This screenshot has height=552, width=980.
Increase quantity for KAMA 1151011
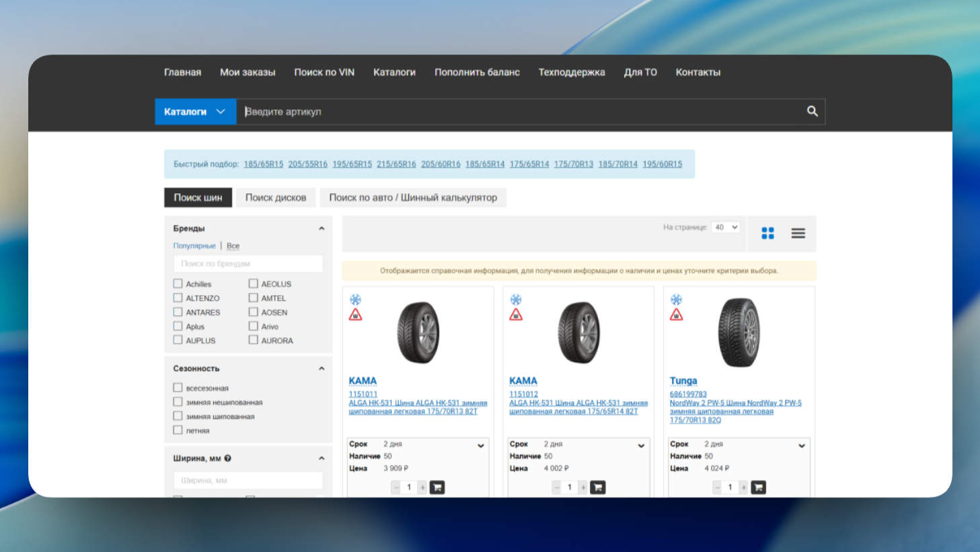pyautogui.click(x=422, y=487)
